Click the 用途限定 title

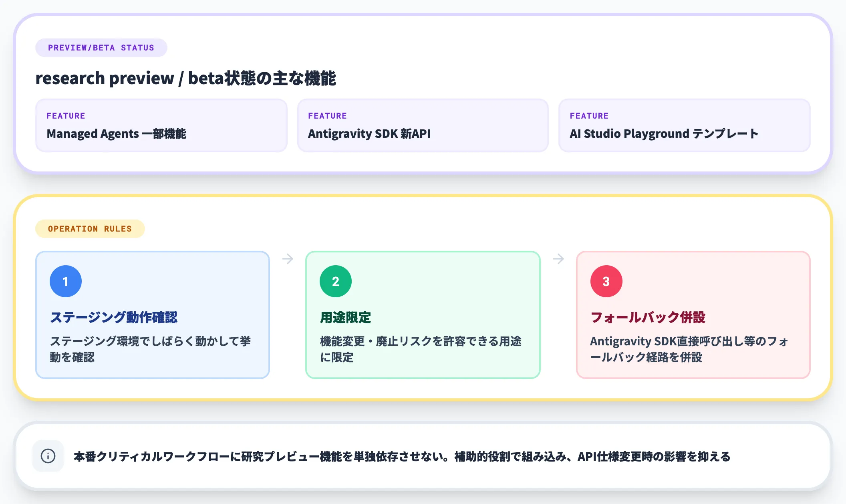click(345, 317)
